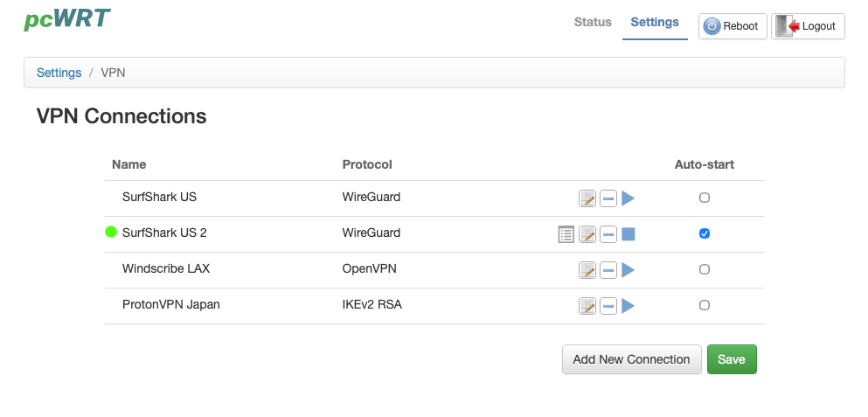Image resolution: width=868 pixels, height=417 pixels.
Task: Start the SurfShark US VPN connection
Action: [628, 198]
